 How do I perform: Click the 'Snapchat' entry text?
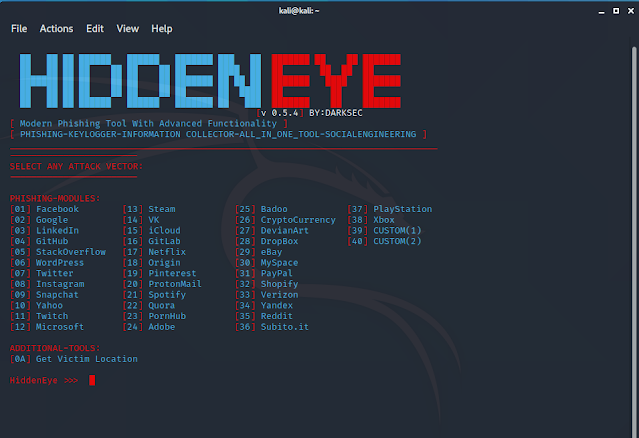pos(57,295)
